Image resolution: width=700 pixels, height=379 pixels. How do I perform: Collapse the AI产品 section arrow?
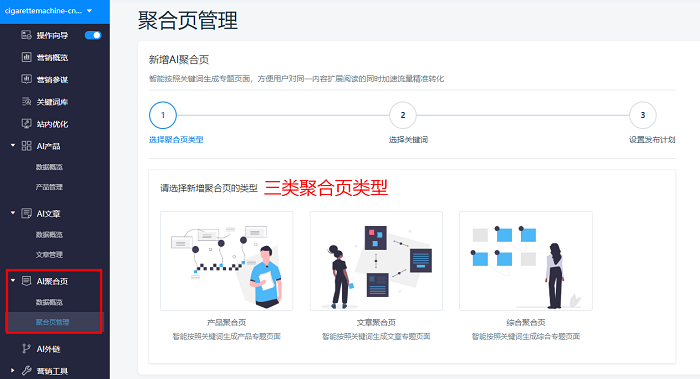(13, 146)
